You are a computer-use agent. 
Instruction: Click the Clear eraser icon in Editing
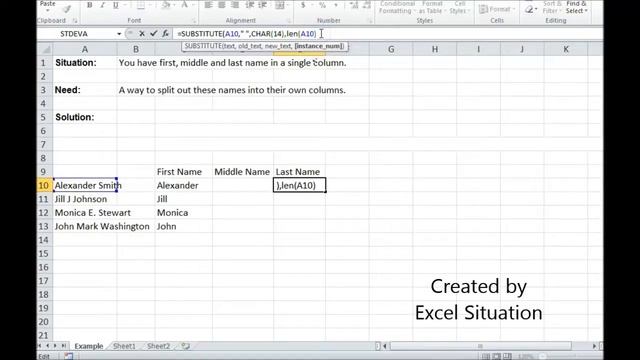[529, 9]
